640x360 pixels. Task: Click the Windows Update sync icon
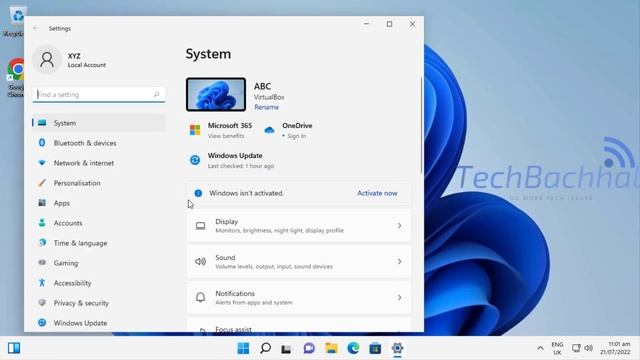click(195, 160)
